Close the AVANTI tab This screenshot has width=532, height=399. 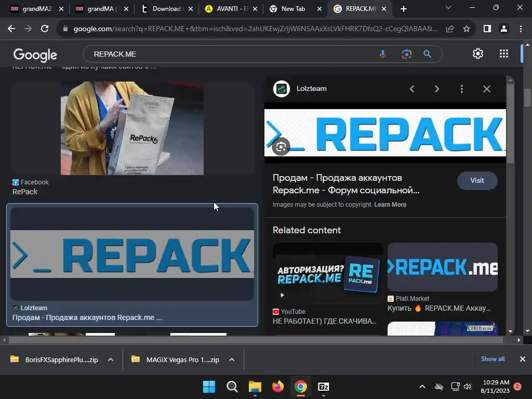(255, 9)
